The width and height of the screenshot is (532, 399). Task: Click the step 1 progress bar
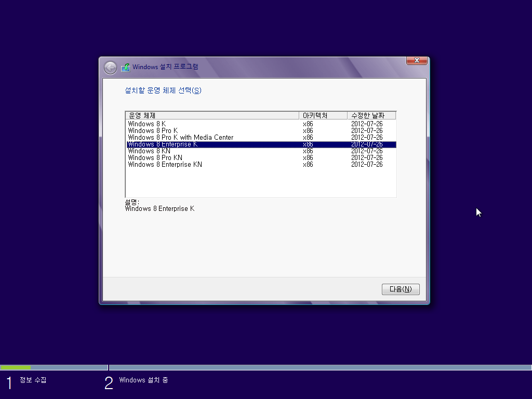tap(54, 367)
